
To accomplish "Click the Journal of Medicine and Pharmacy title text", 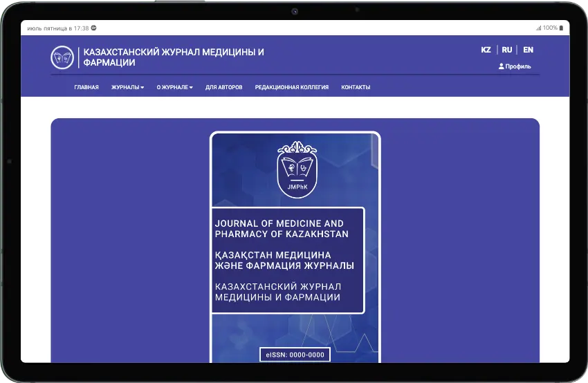I will [282, 229].
